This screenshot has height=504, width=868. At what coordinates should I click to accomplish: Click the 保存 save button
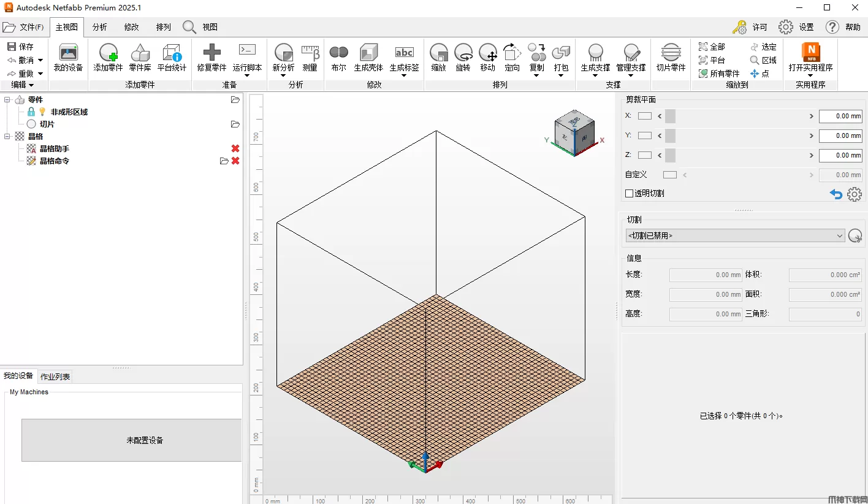[x=20, y=47]
